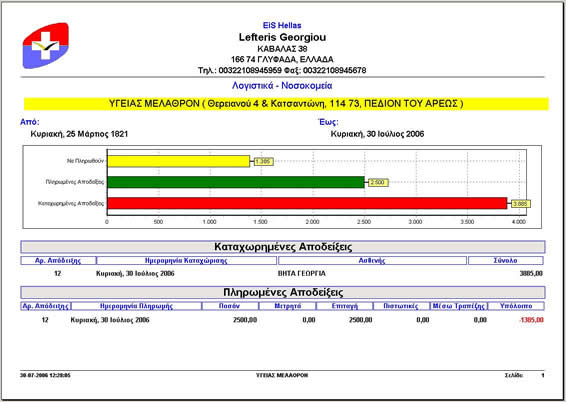Click the 'EiS Hellas' header text
The width and height of the screenshot is (566, 402).
coord(282,25)
